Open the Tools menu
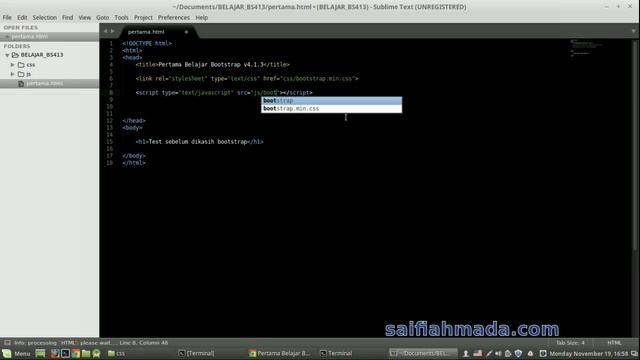The height and width of the screenshot is (360, 640). pos(121,18)
